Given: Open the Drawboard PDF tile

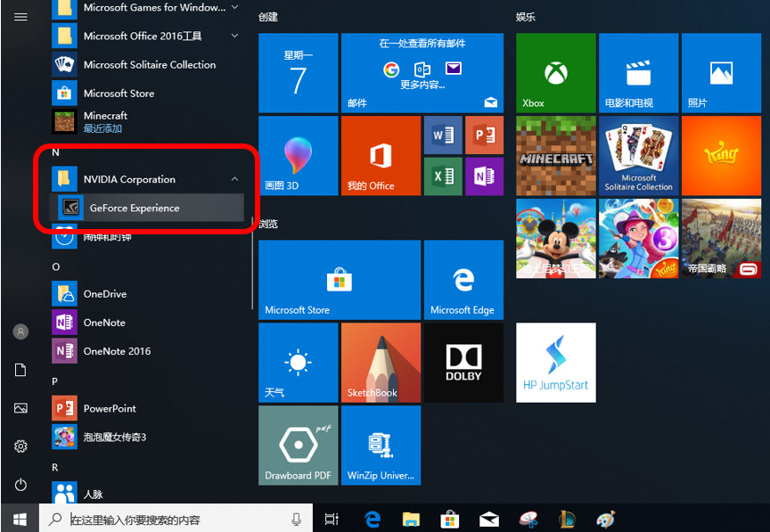Looking at the screenshot, I should 298,445.
